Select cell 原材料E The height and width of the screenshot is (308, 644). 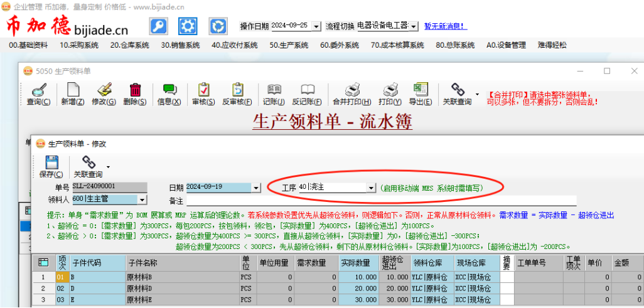(x=183, y=300)
